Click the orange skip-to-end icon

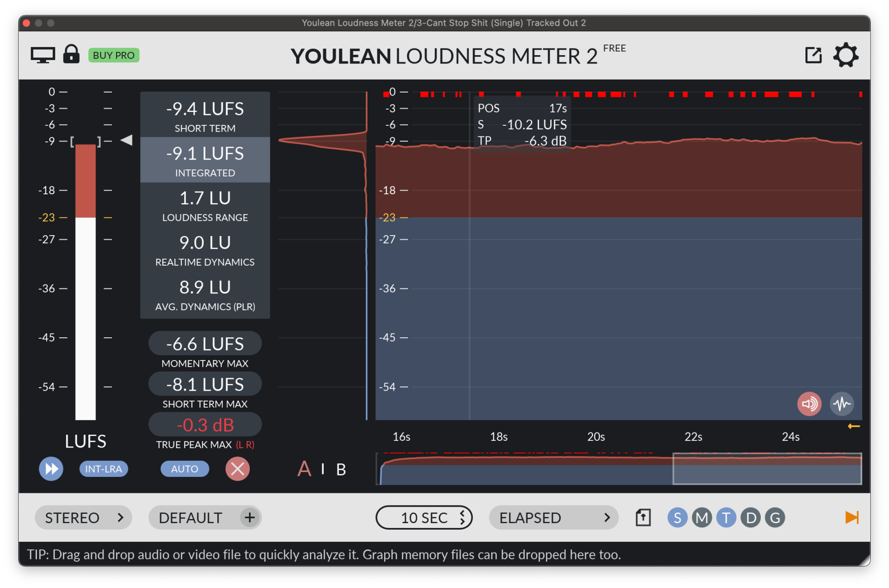pos(852,517)
